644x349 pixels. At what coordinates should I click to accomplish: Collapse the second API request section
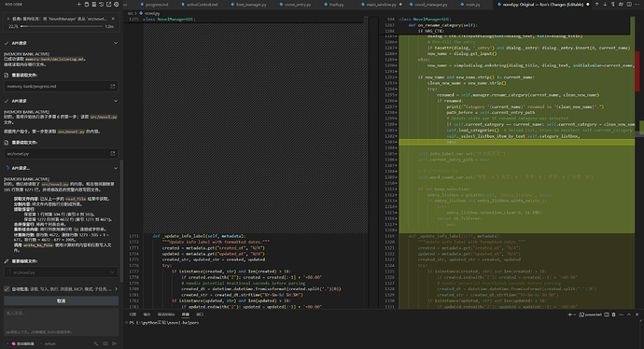point(116,101)
